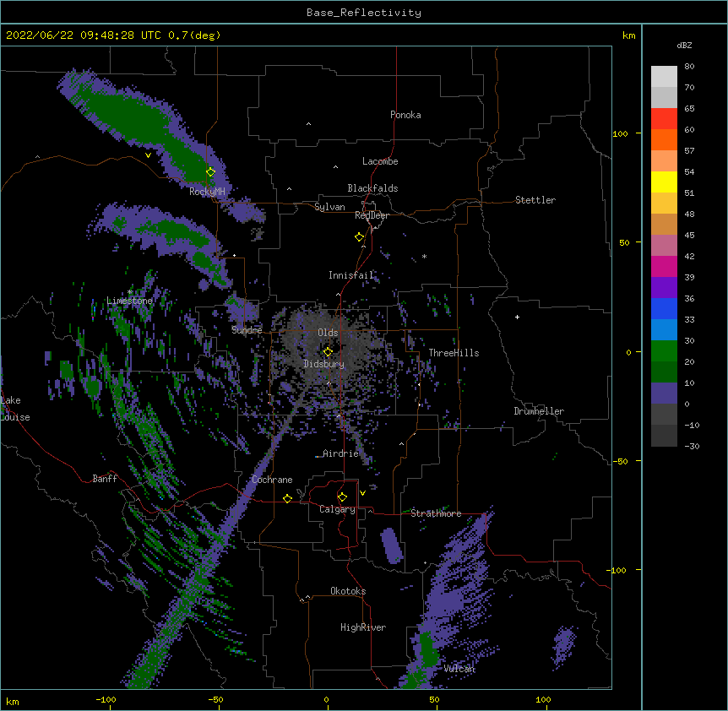Click the Drumheller town label
The width and height of the screenshot is (728, 711).
pos(539,411)
